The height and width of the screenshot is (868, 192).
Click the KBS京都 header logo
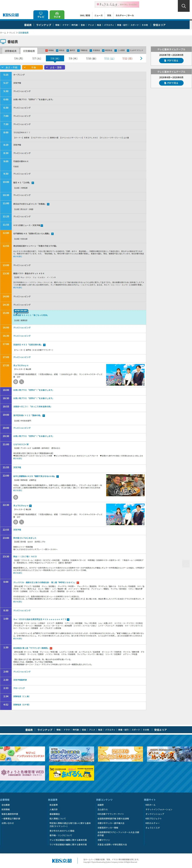(x=11, y=15)
